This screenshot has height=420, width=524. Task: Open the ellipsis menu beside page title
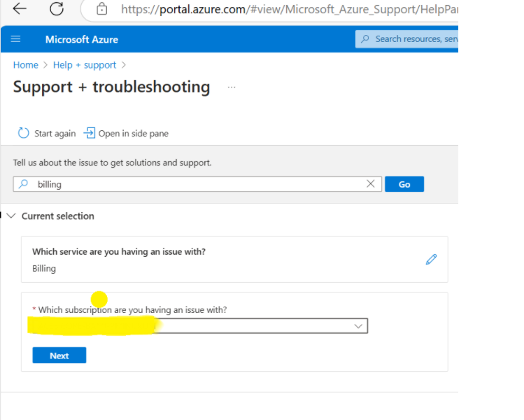pyautogui.click(x=232, y=87)
